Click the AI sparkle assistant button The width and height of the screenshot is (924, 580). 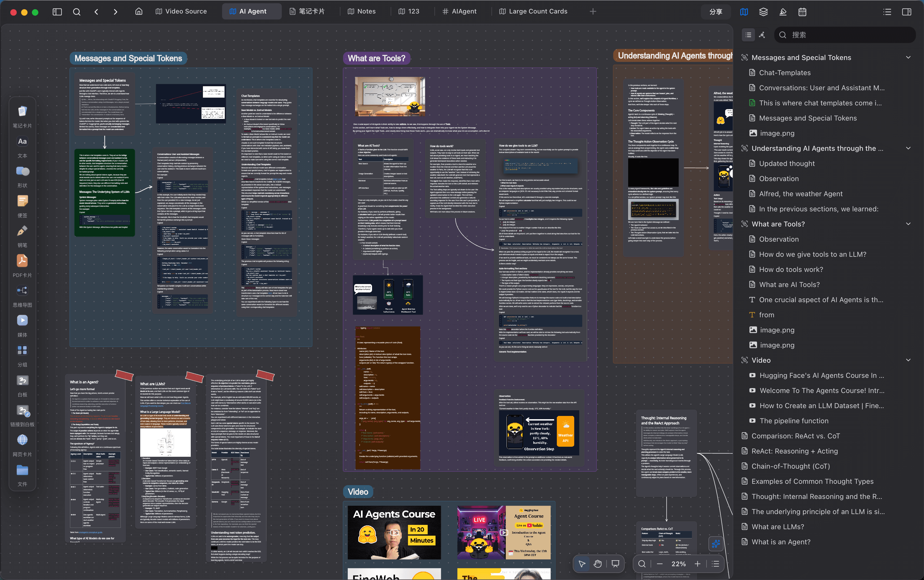coord(715,544)
